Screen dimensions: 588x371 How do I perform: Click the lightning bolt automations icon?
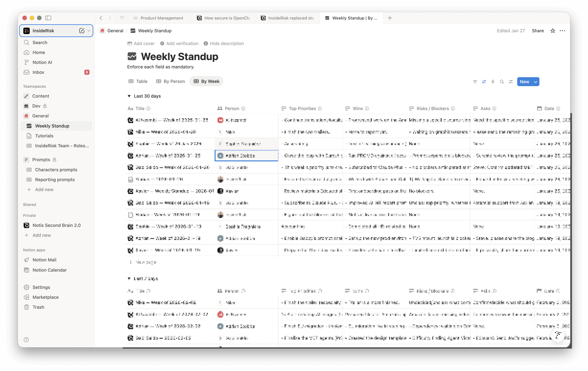(493, 82)
